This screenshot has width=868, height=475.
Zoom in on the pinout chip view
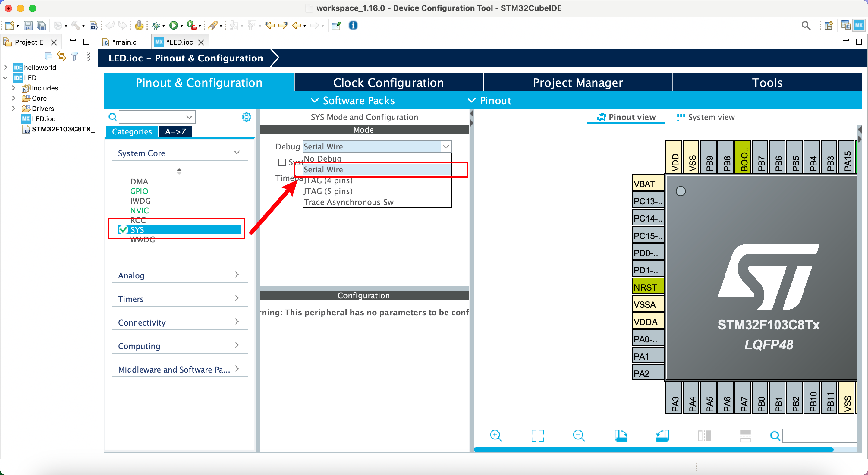point(496,436)
